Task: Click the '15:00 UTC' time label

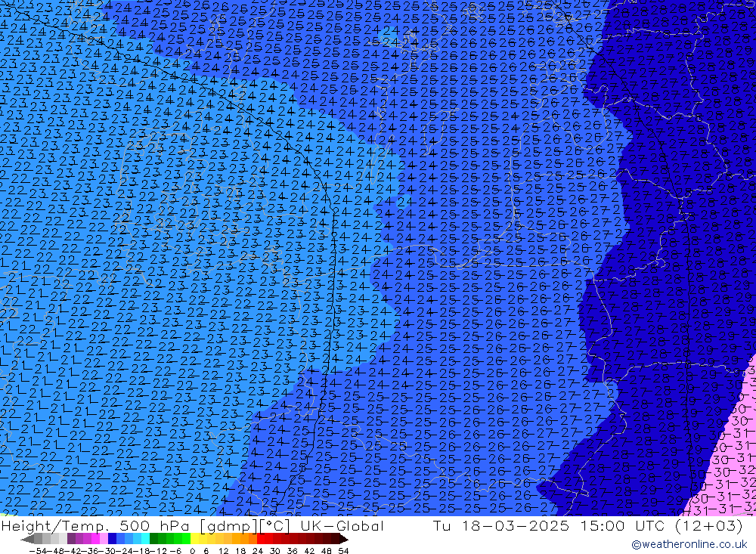Action: coord(623,525)
